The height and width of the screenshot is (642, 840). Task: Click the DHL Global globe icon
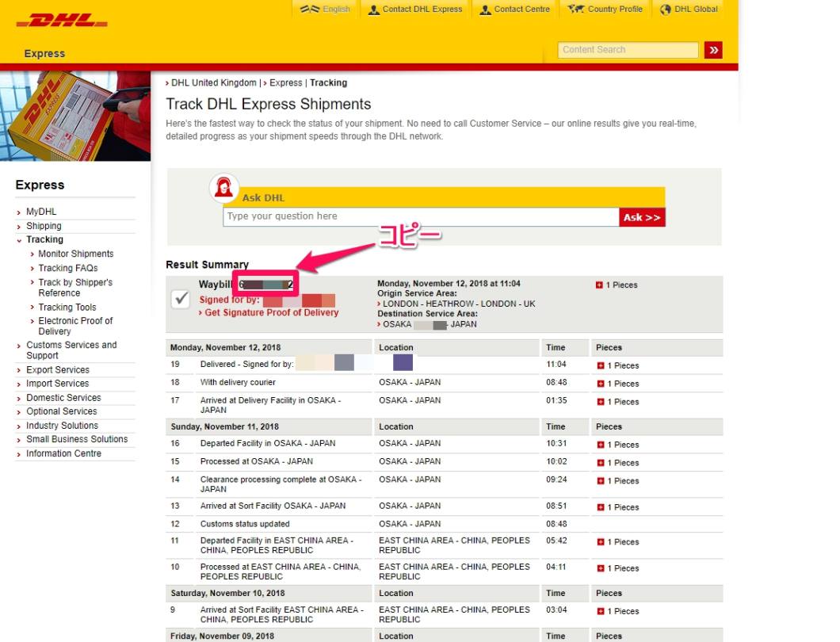coord(666,10)
